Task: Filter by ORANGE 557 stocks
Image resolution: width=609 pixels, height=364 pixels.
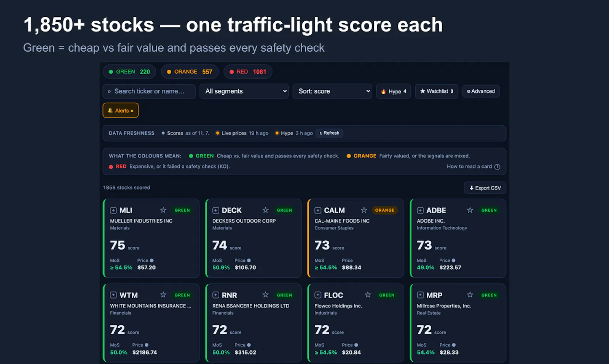Action: pos(190,72)
